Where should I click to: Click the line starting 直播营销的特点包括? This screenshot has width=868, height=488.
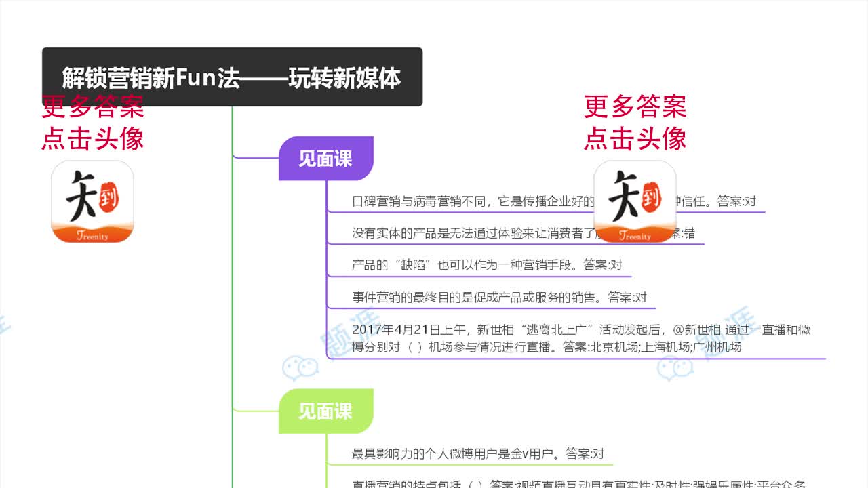click(579, 483)
